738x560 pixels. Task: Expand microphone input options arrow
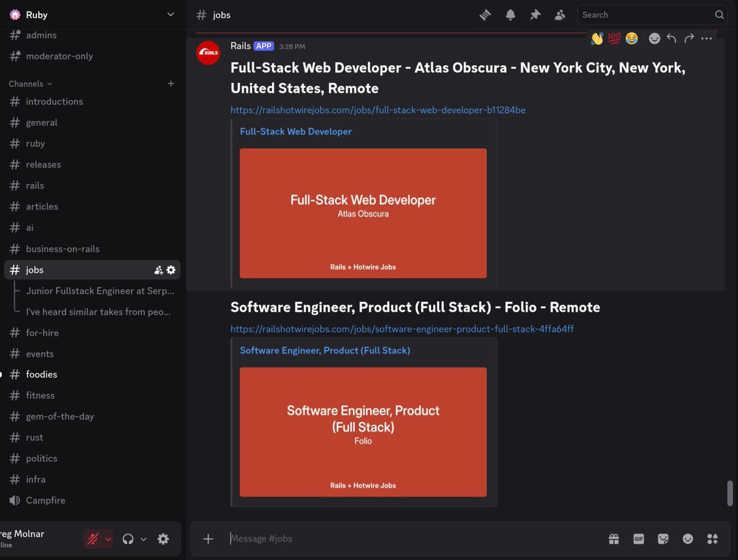[x=108, y=539]
